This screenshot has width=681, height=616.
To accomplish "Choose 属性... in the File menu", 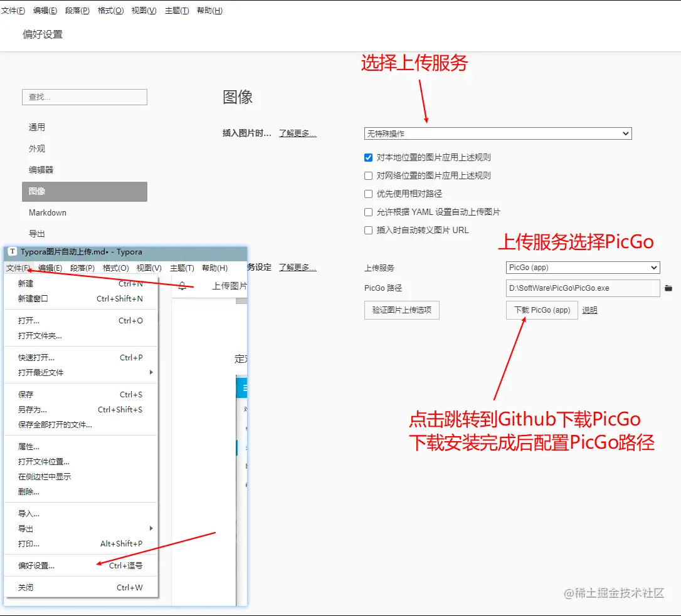I will click(x=80, y=446).
